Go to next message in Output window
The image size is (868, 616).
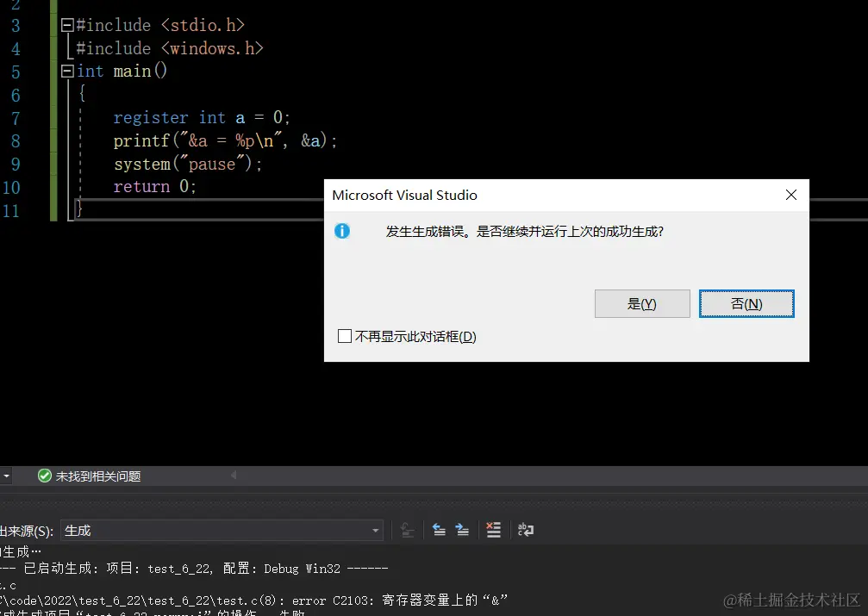(463, 530)
